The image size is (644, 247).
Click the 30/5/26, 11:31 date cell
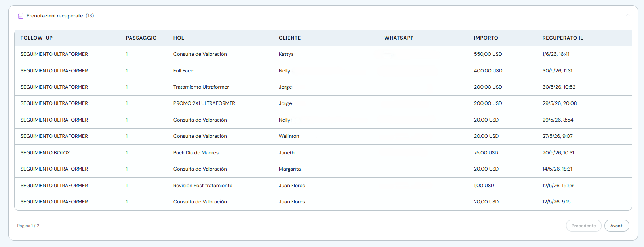tap(557, 71)
